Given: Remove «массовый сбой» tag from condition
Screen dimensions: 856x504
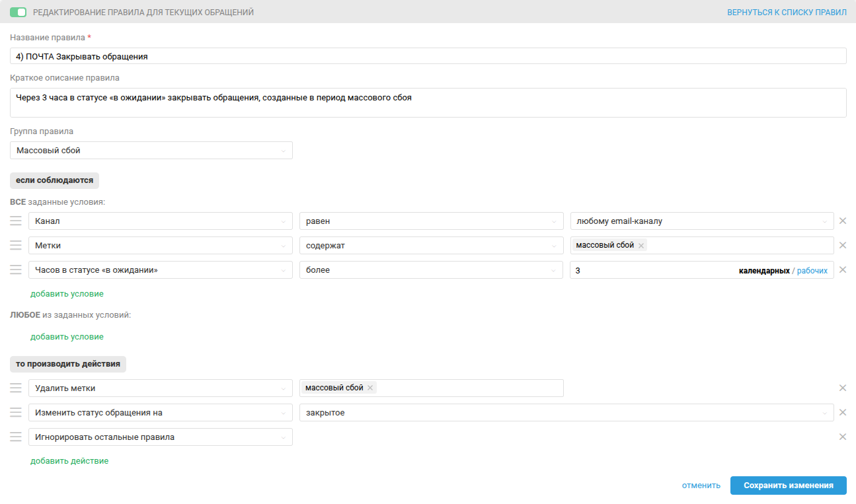Looking at the screenshot, I should 641,246.
